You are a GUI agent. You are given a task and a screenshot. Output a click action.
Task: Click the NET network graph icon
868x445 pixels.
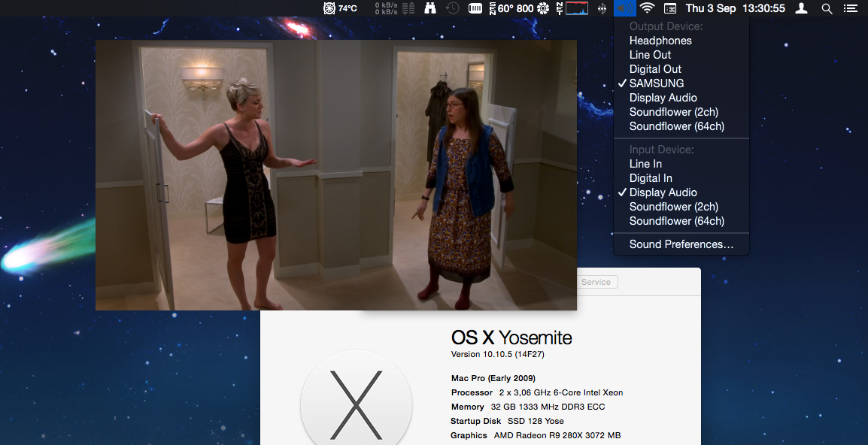[x=572, y=8]
